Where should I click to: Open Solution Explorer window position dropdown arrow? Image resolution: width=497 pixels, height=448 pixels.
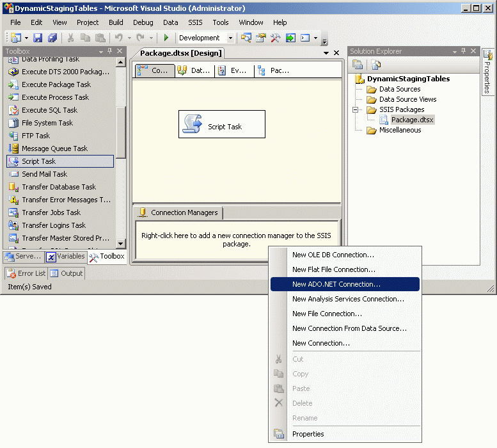[x=455, y=51]
